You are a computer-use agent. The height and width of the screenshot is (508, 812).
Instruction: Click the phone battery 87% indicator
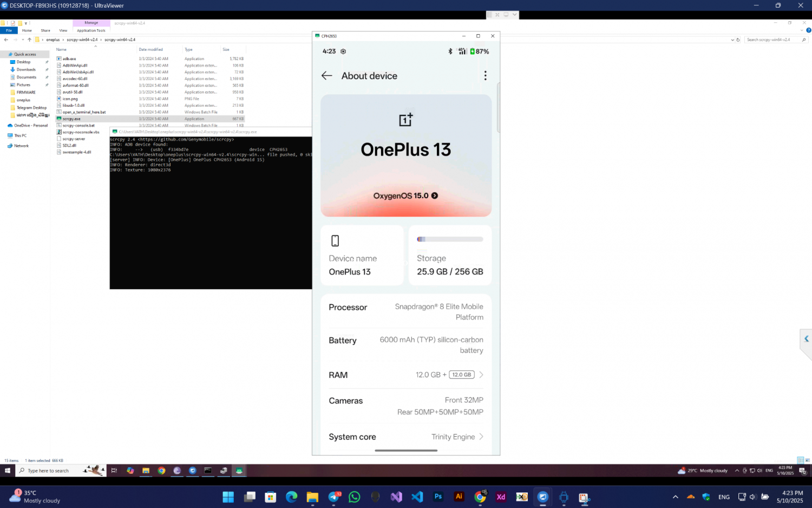click(x=480, y=51)
